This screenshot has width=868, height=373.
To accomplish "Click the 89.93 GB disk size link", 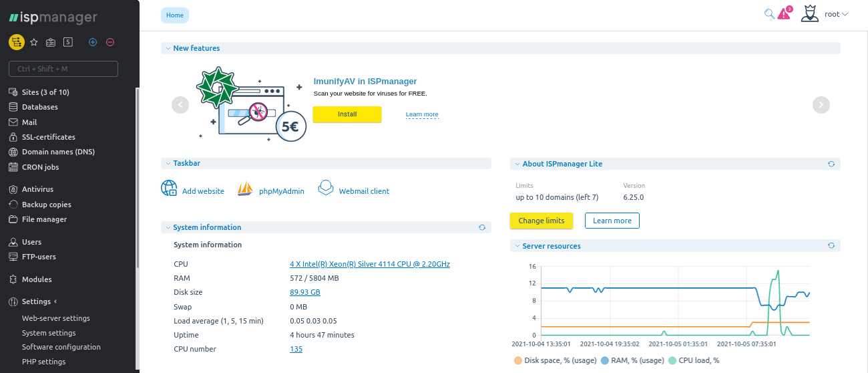I will click(x=305, y=292).
